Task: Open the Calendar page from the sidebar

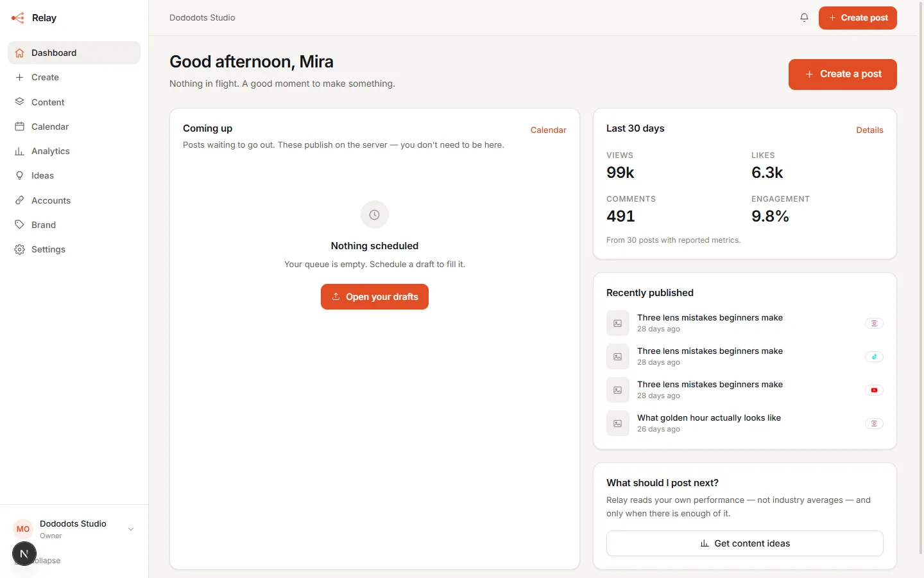Action: coord(74,127)
